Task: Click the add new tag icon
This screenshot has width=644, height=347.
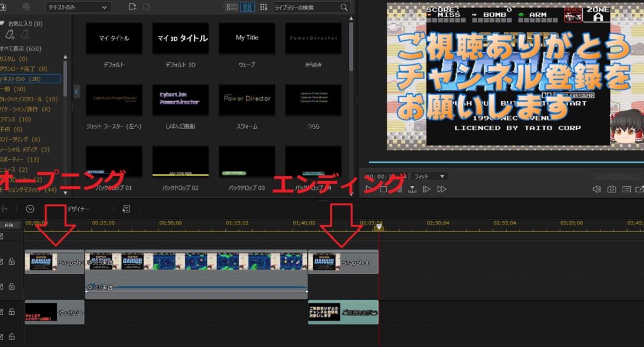Action: [x=10, y=34]
